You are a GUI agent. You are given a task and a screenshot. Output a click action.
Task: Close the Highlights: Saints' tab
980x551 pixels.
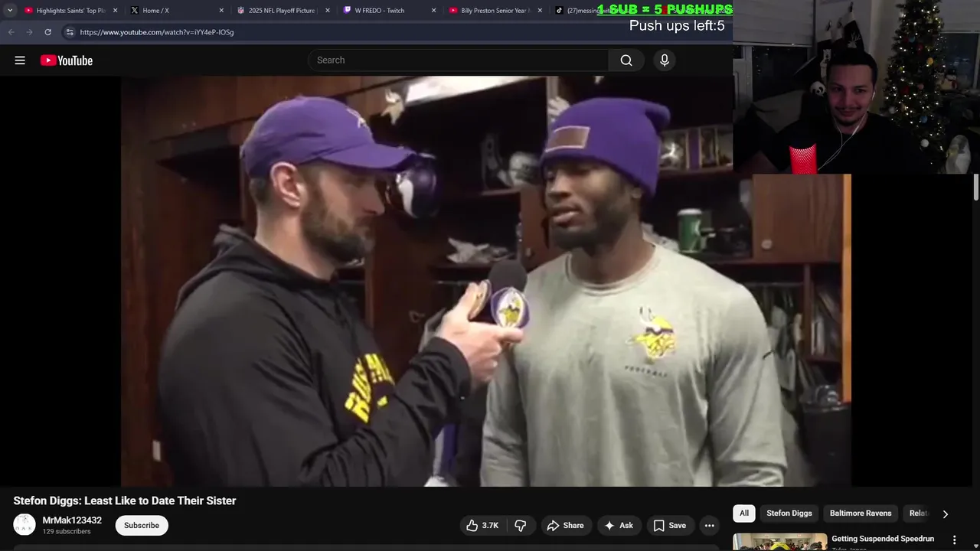click(116, 11)
